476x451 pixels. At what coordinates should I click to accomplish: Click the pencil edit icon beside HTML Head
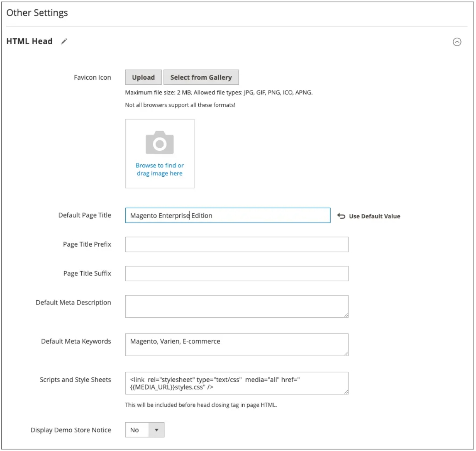click(x=64, y=41)
